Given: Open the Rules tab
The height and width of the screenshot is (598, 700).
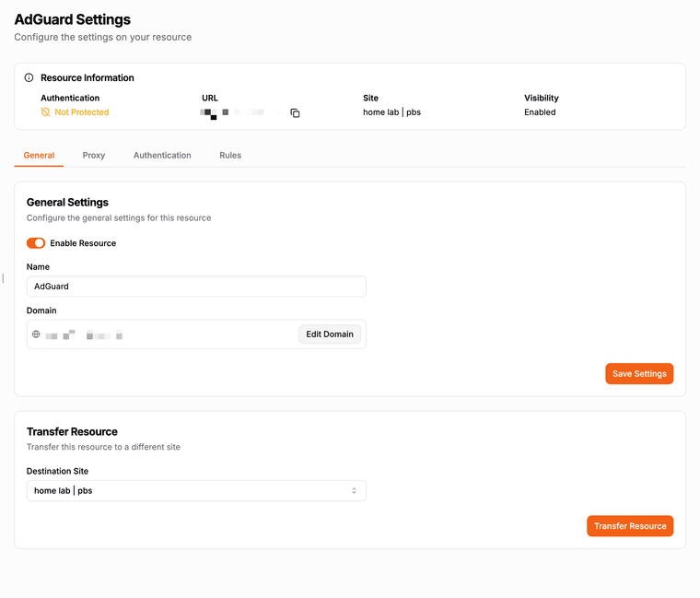Looking at the screenshot, I should pos(230,156).
